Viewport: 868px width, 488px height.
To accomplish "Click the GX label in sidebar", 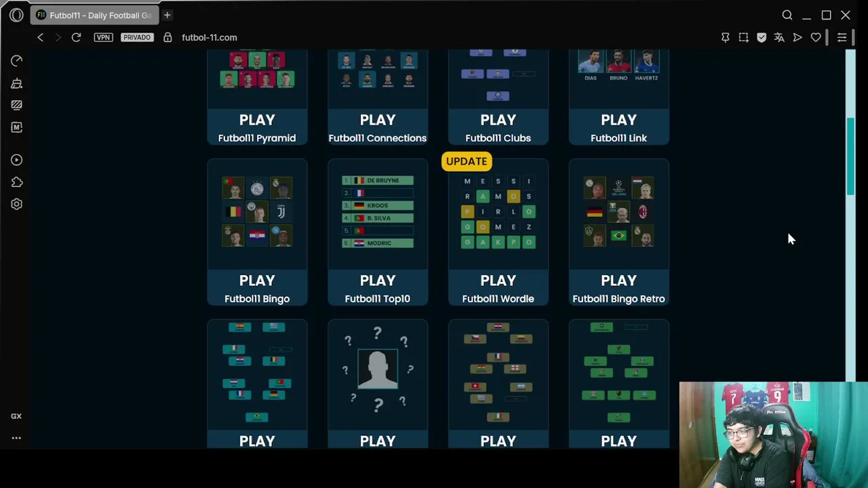I will pos(16,416).
